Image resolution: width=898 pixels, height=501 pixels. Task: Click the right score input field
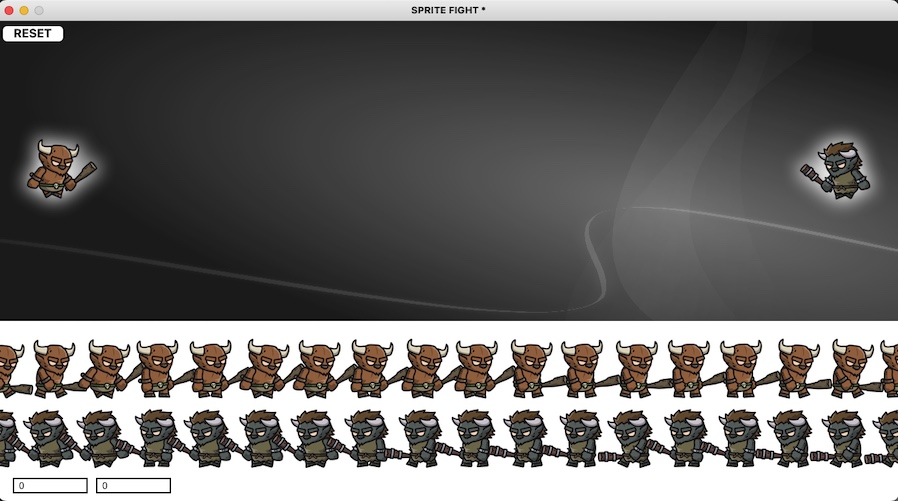pyautogui.click(x=133, y=486)
